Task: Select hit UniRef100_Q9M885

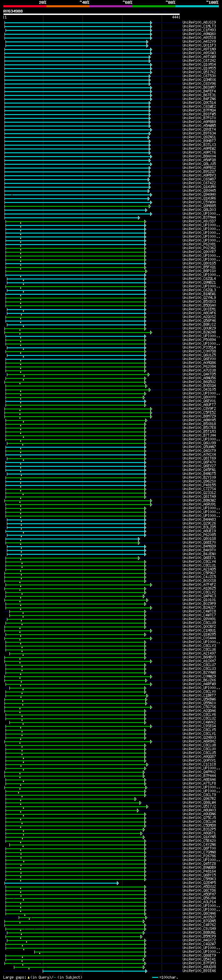Action: click(x=199, y=206)
